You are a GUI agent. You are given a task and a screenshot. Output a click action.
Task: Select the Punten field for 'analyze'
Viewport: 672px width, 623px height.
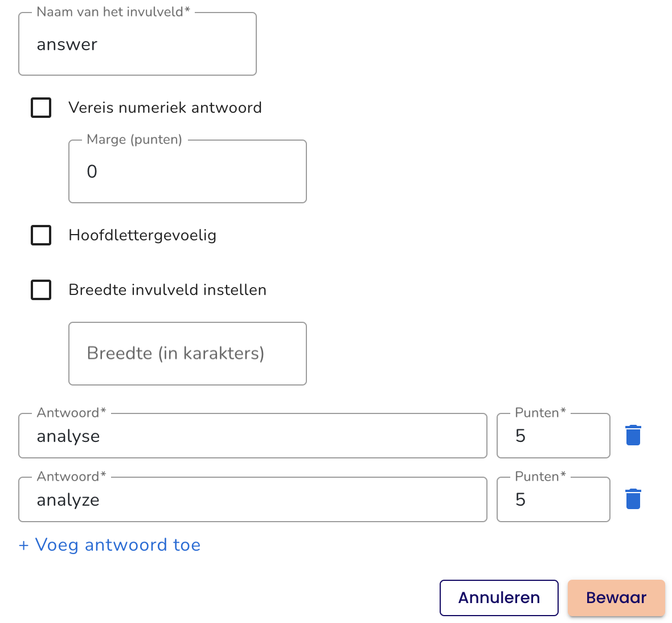click(554, 499)
